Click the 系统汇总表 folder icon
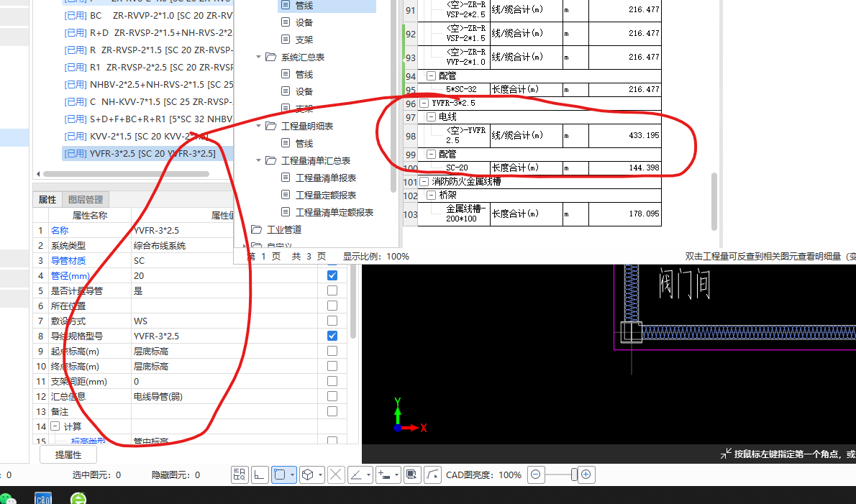The image size is (856, 504). tap(270, 57)
